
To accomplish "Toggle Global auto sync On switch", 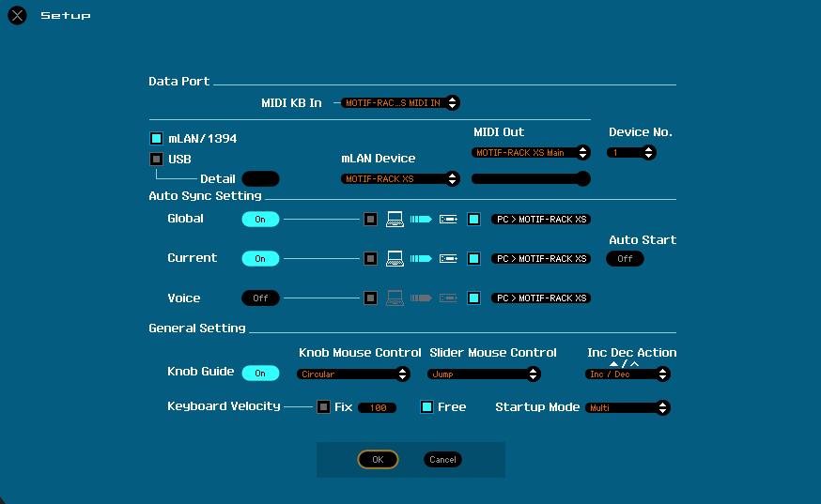I will coord(260,220).
